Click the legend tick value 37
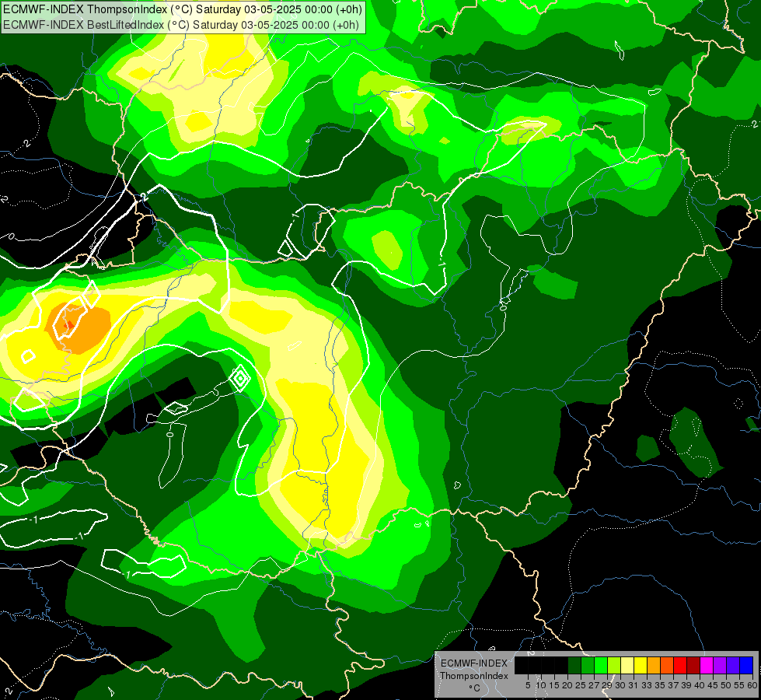This screenshot has width=761, height=700. (673, 685)
